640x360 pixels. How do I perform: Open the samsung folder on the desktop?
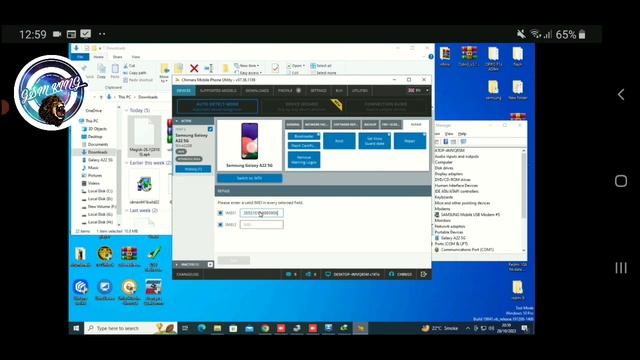point(493,89)
